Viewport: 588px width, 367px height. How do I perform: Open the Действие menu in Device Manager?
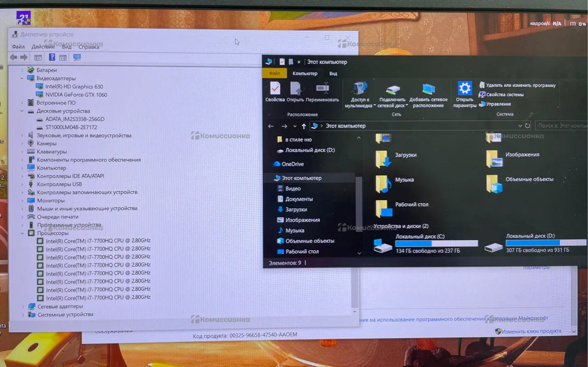43,47
